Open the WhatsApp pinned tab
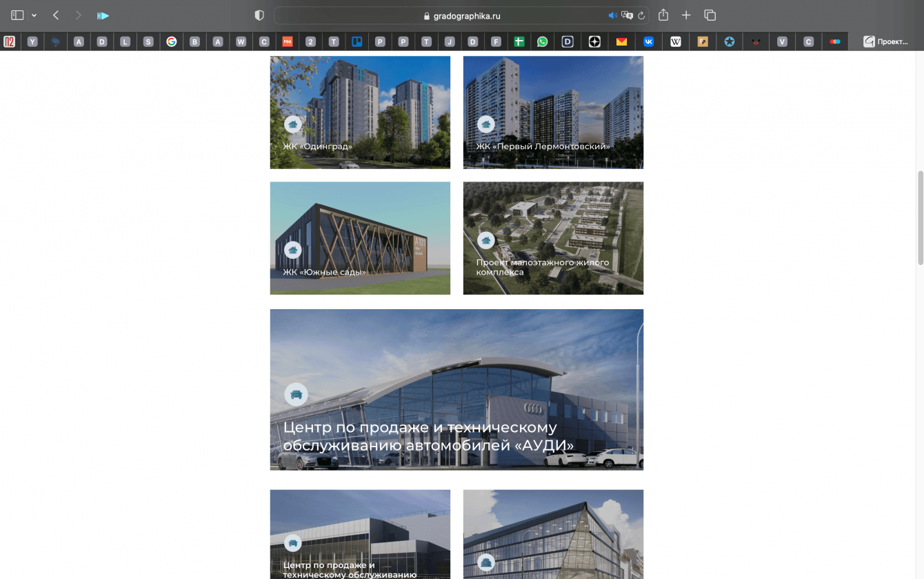Viewport: 924px width, 579px height. (543, 41)
